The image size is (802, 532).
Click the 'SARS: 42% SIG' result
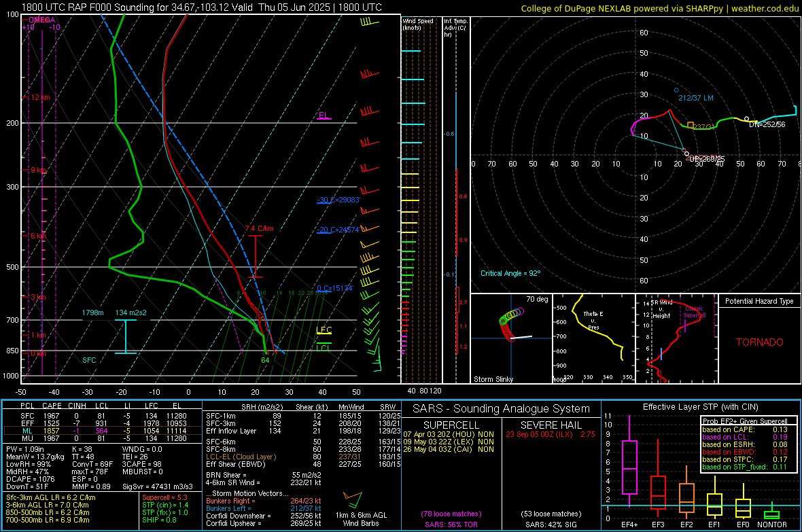tap(551, 525)
